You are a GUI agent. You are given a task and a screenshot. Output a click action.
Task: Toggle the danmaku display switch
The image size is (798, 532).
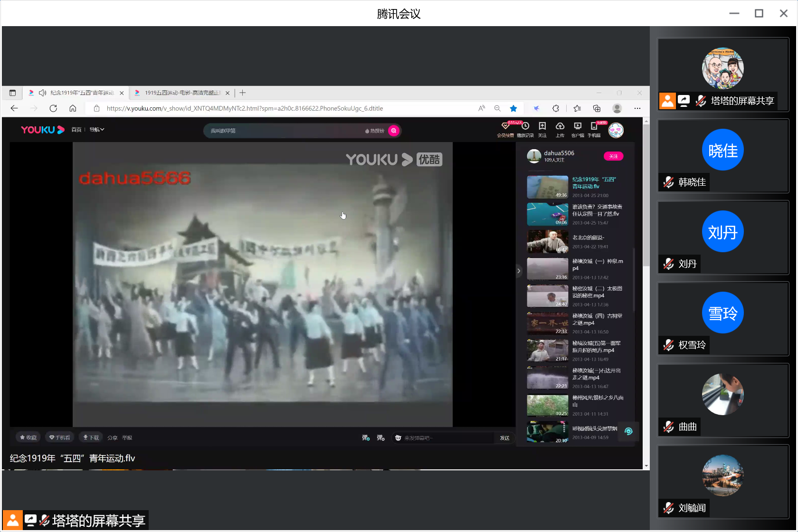tap(366, 437)
